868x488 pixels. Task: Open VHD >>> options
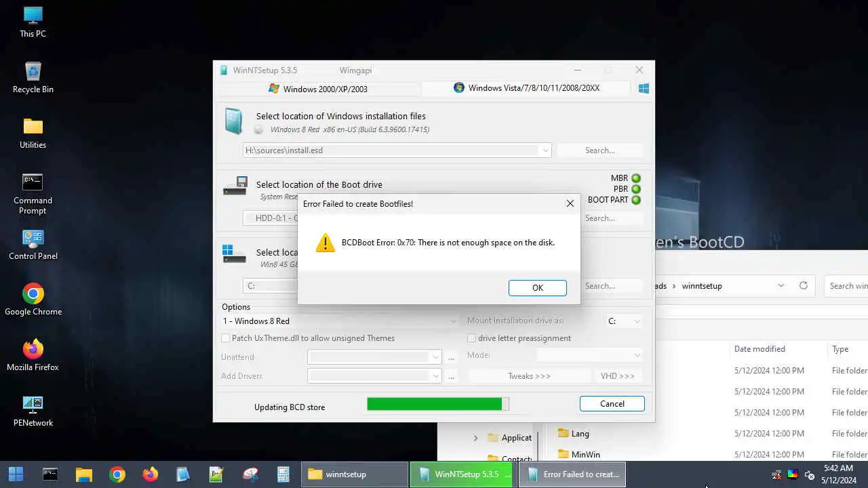pos(618,375)
